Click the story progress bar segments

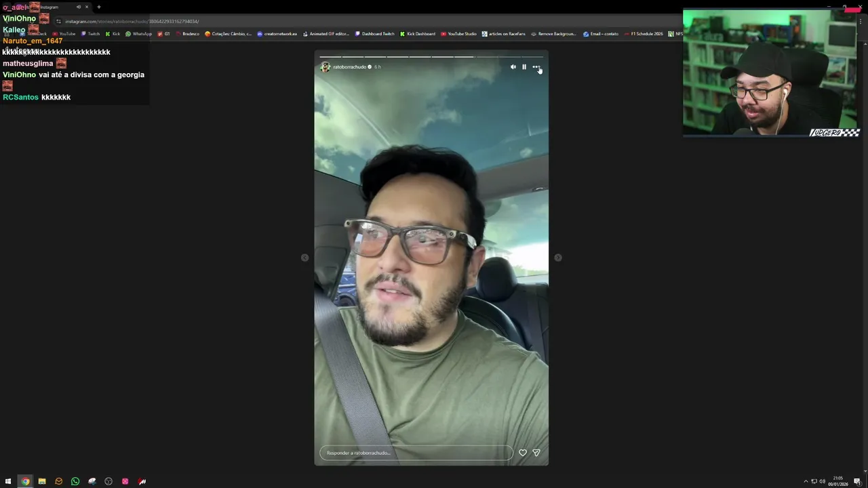coord(431,57)
